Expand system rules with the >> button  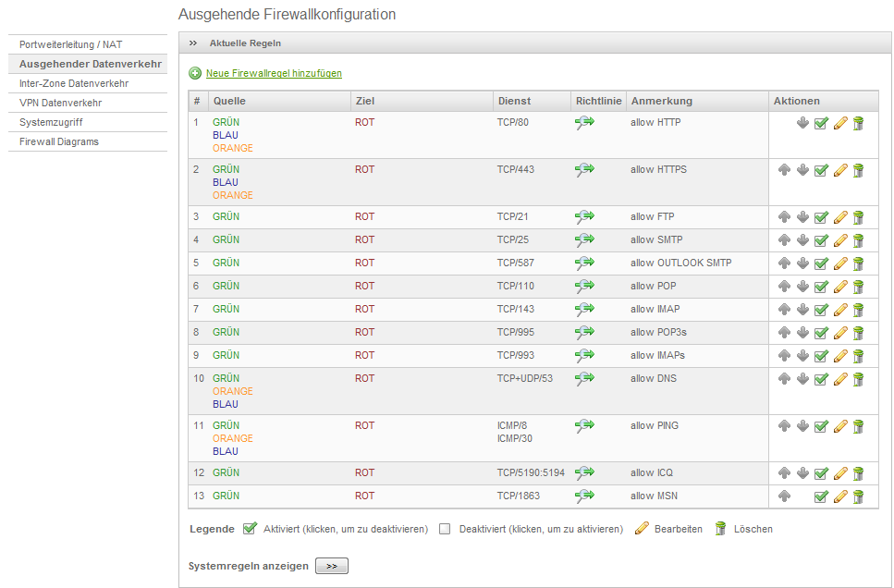pos(332,566)
